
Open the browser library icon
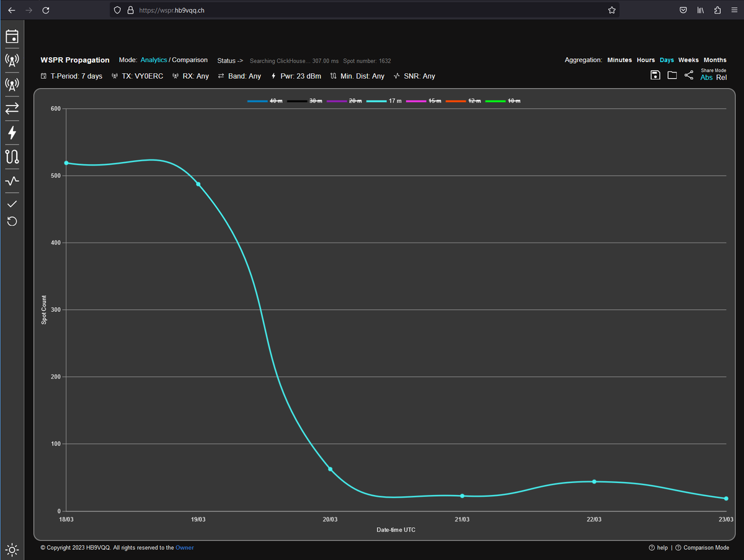point(700,10)
